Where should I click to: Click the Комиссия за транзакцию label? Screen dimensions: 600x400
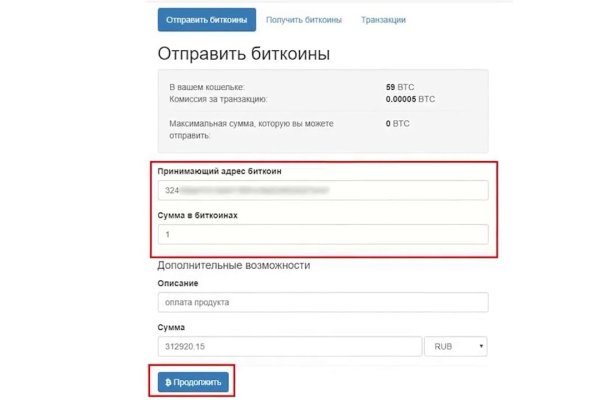(x=217, y=99)
